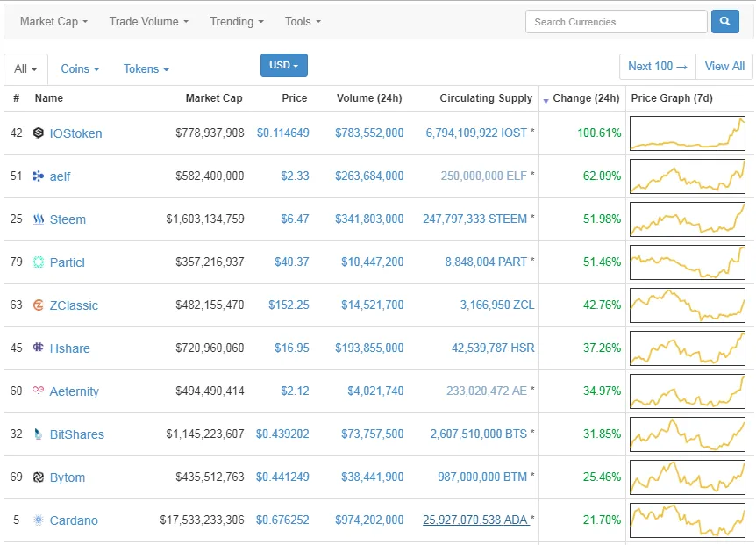Click Bytom market cap $435,512,763
This screenshot has height=545, width=756.
[210, 477]
